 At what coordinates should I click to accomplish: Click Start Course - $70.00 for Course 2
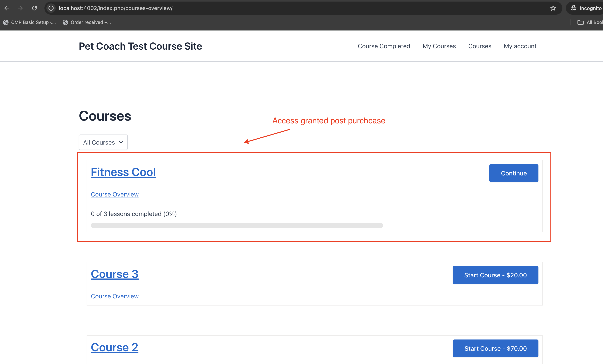pyautogui.click(x=495, y=348)
